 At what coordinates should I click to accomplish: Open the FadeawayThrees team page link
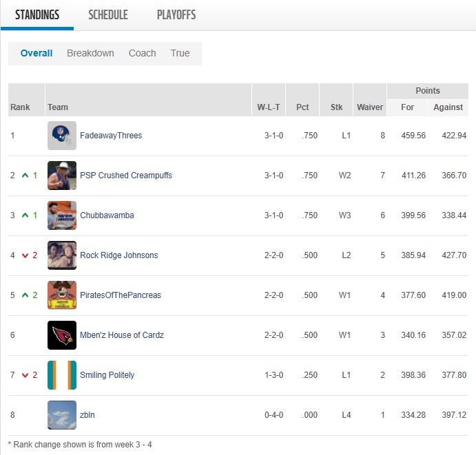(x=111, y=136)
